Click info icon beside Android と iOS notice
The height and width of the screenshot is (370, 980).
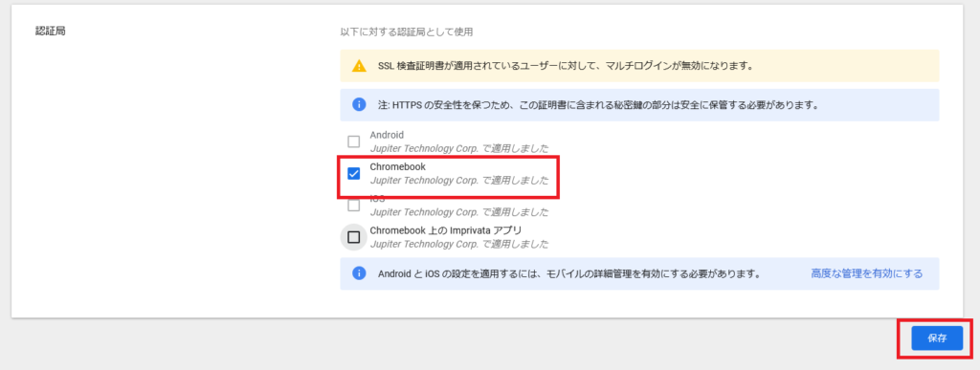pos(359,273)
